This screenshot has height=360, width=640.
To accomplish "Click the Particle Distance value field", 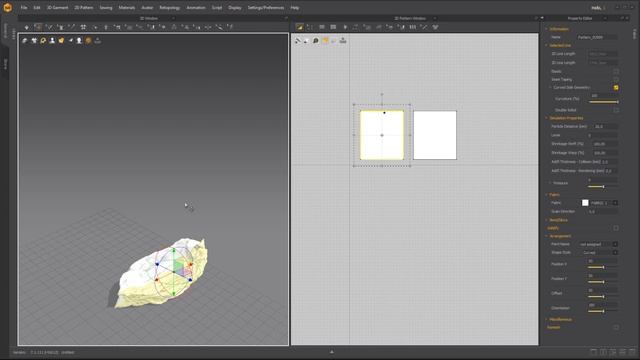I will point(605,127).
